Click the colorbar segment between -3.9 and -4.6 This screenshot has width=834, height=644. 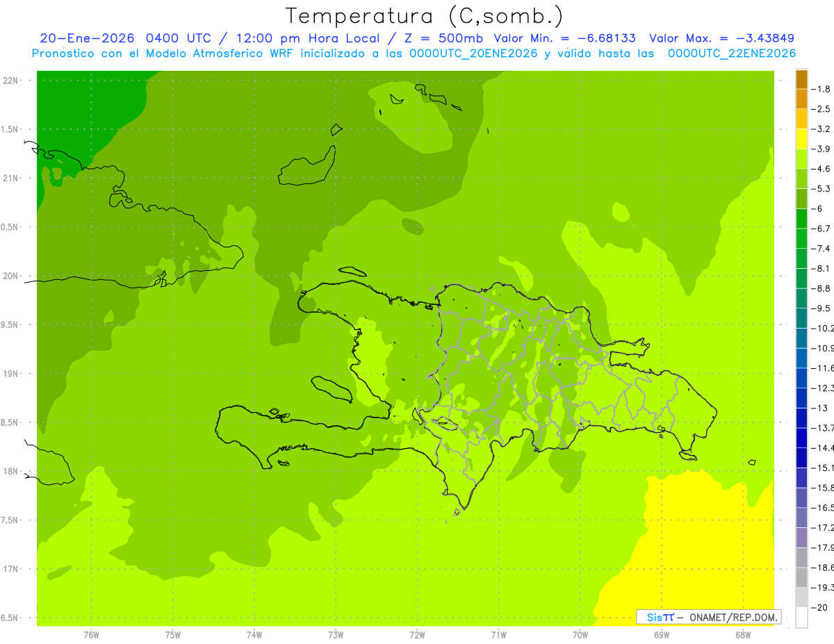(x=801, y=159)
